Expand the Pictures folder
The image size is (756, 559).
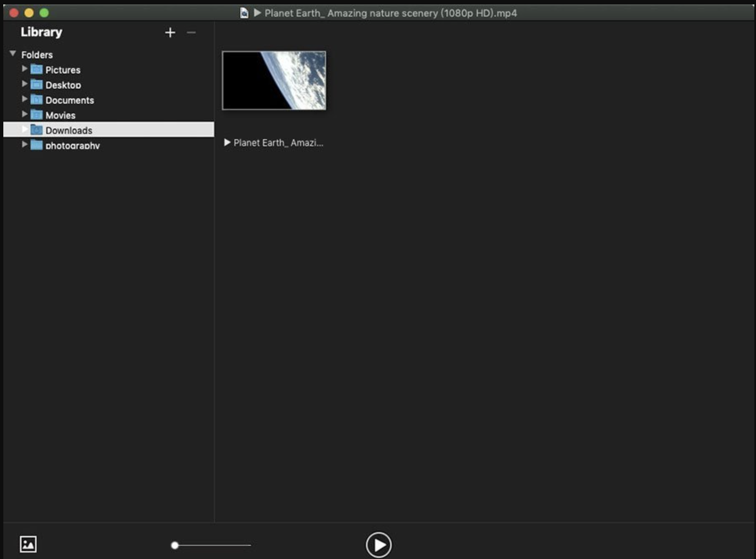pos(24,70)
